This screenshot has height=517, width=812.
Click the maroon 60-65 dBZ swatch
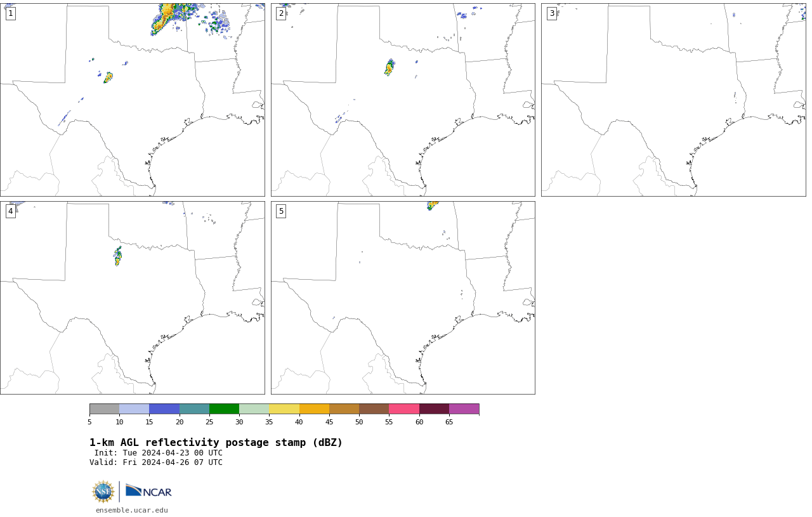pos(434,409)
